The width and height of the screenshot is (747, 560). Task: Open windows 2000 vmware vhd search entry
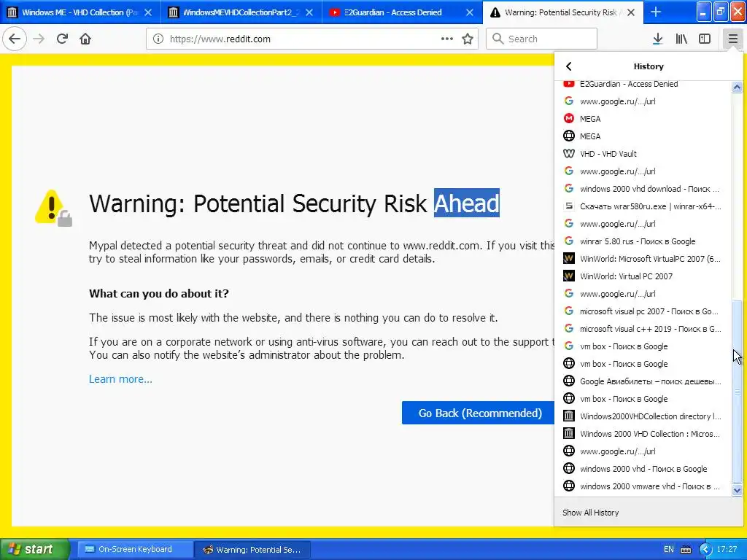coord(644,486)
